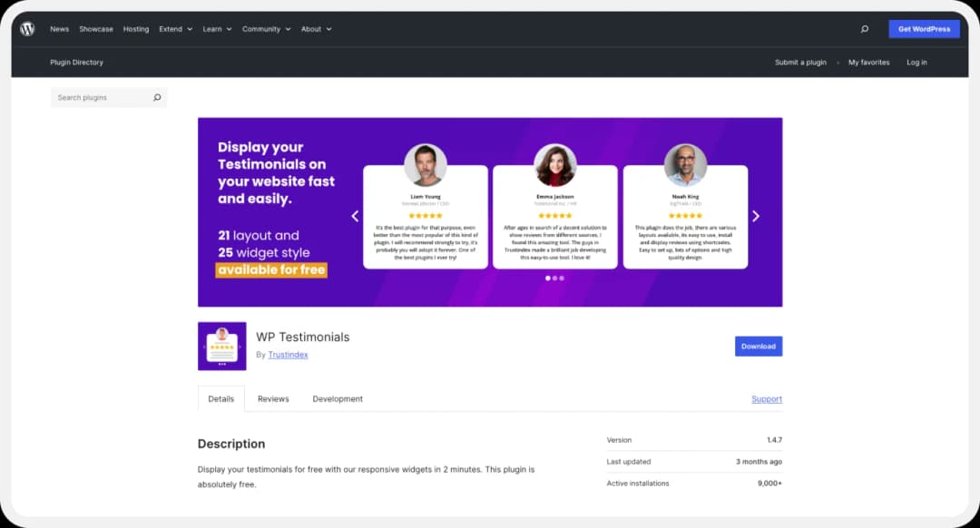The height and width of the screenshot is (528, 980).
Task: Click inside the Search plugins field
Action: (100, 97)
